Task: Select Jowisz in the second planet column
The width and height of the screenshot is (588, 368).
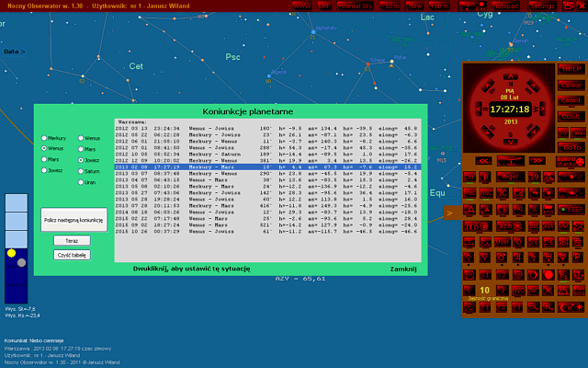Action: [x=88, y=160]
